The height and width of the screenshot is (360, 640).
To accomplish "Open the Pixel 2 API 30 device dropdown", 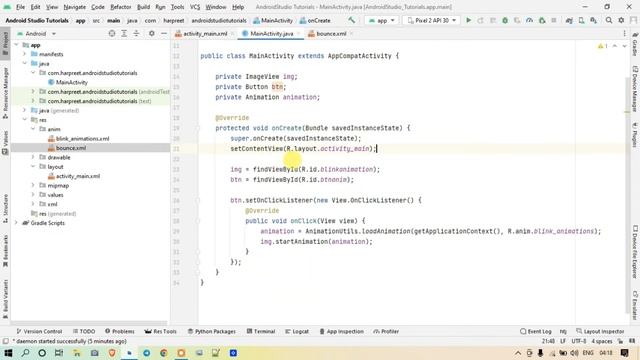I will 431,20.
